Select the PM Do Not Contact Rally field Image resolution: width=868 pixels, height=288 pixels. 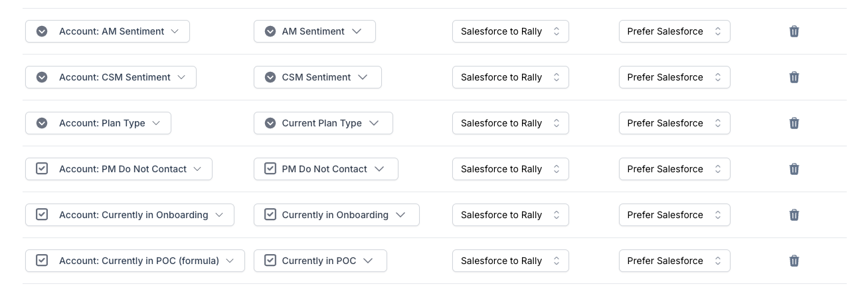pos(325,169)
